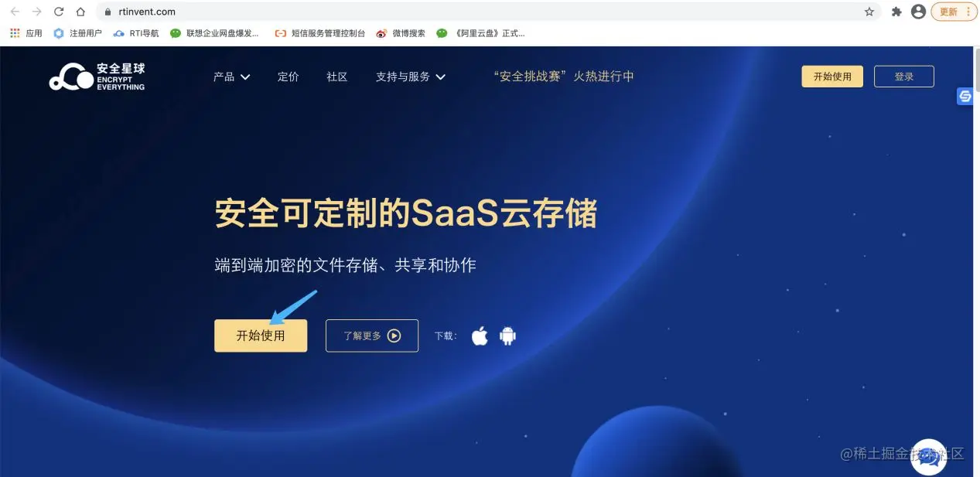Click the Apple download icon

click(480, 336)
